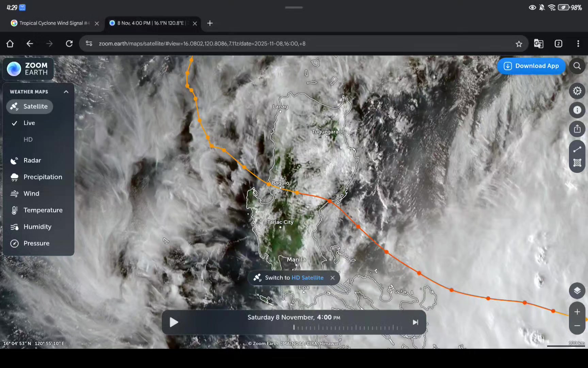The image size is (588, 368).
Task: Zoom in with the plus button
Action: point(577,312)
